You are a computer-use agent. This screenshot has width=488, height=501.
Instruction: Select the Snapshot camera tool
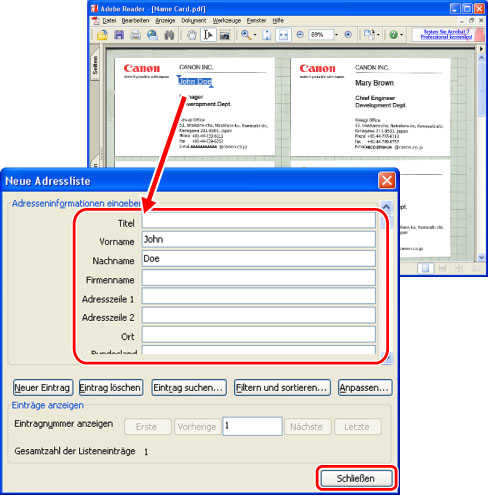225,35
